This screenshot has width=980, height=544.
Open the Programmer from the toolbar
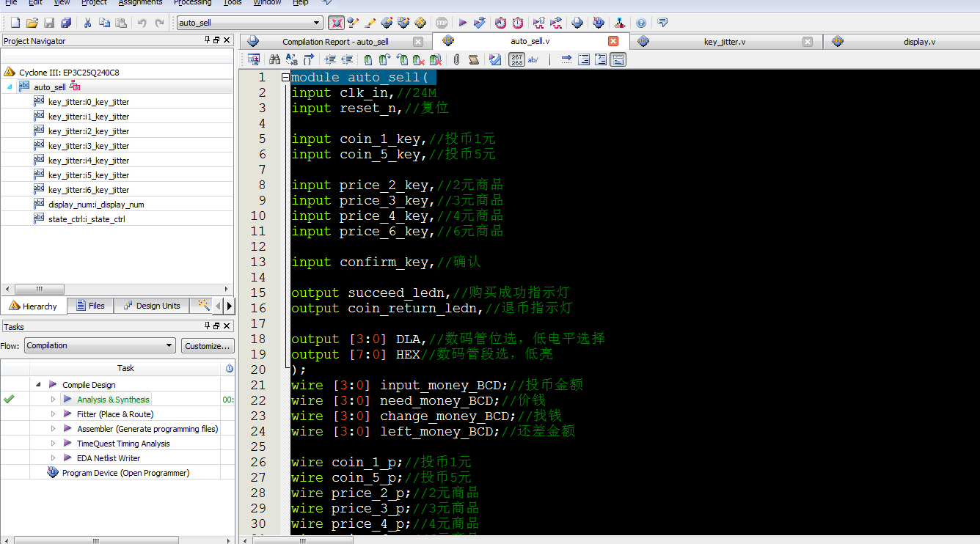[598, 23]
